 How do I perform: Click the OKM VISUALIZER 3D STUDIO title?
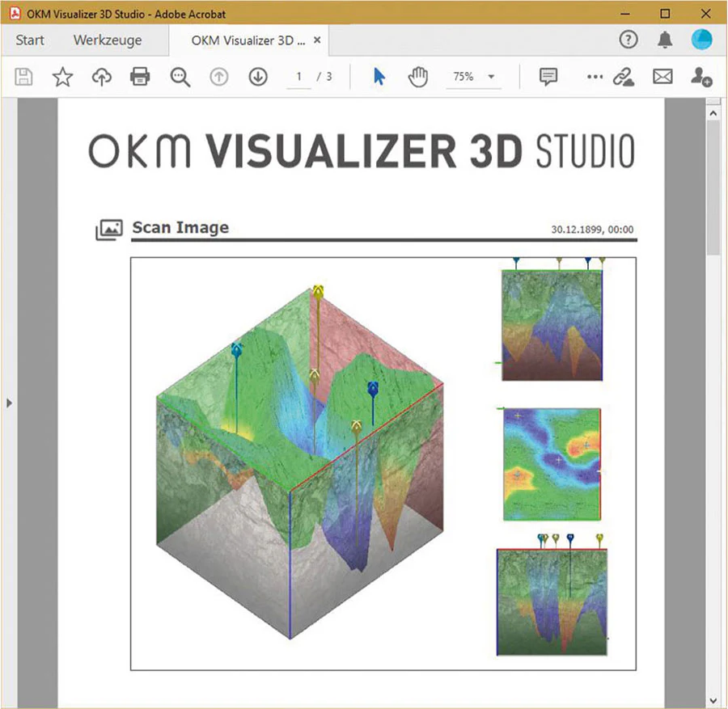362,152
